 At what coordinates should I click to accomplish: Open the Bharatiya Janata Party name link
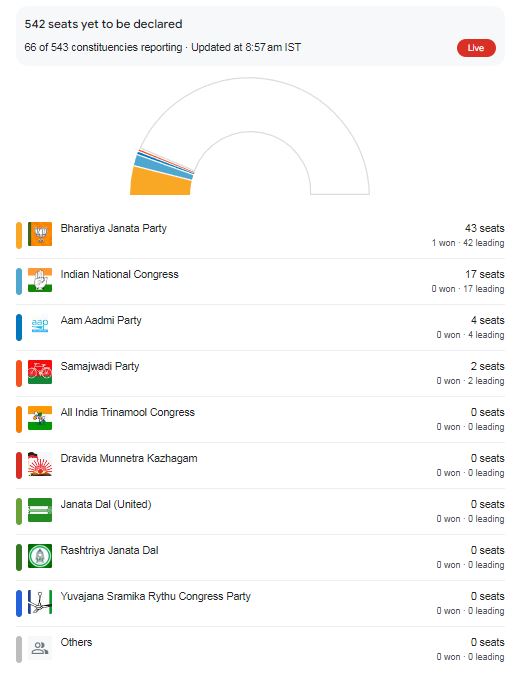[114, 228]
